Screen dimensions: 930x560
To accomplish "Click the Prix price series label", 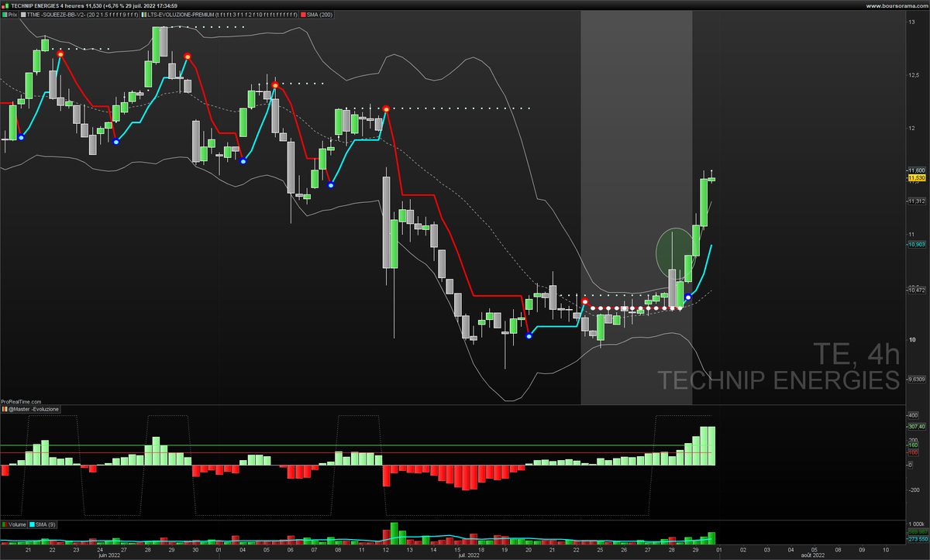I will 9,14.
